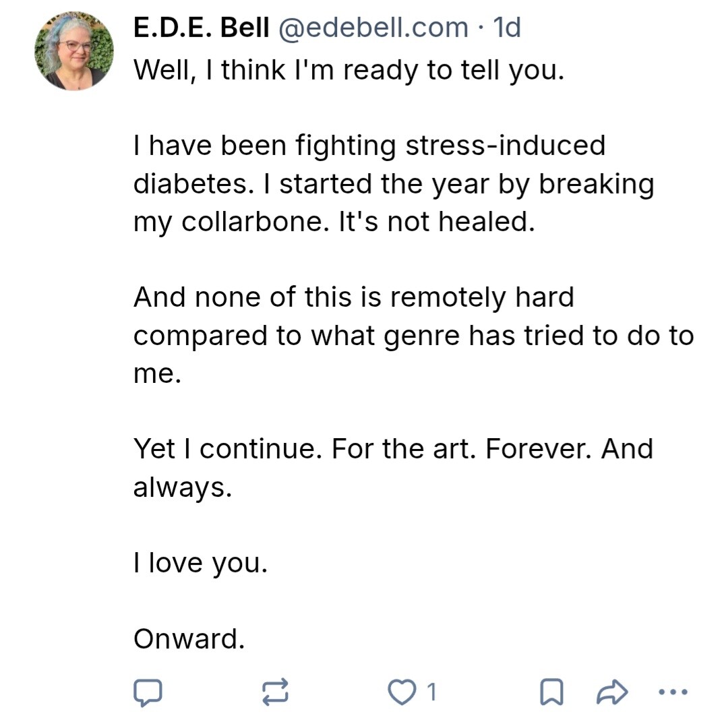This screenshot has width=728, height=728.
Task: Reply to E.D.E. Bell's post
Action: [147, 692]
